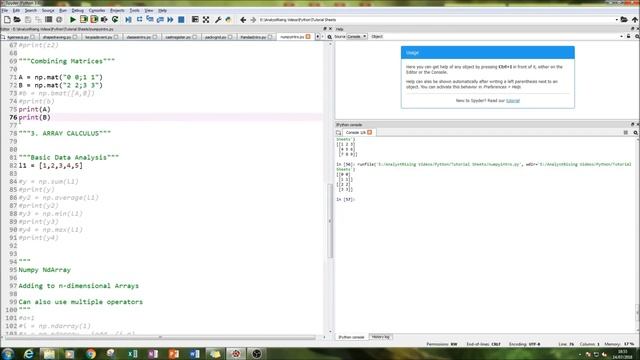Run the file with green play button
The image size is (640, 360).
(x=73, y=20)
